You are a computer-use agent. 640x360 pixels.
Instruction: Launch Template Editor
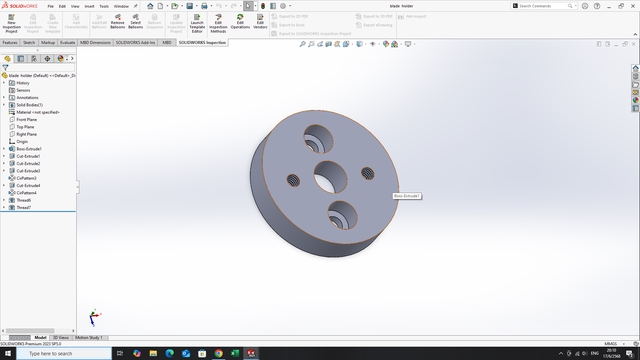[x=197, y=23]
